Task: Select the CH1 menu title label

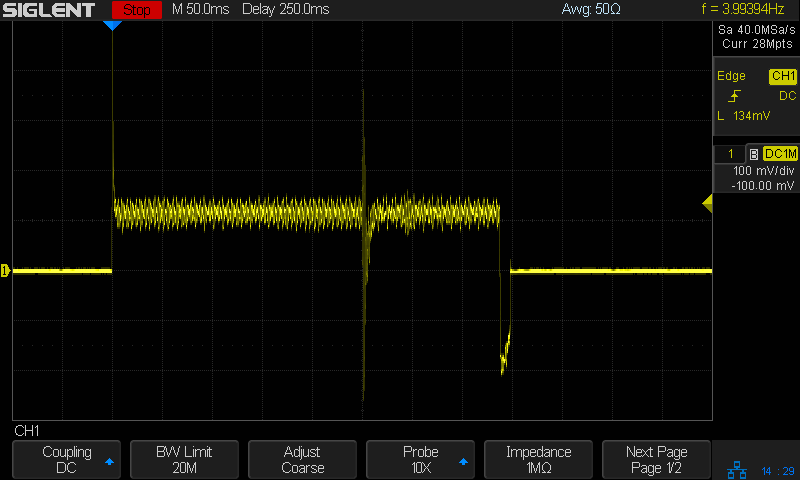Action: click(x=26, y=431)
